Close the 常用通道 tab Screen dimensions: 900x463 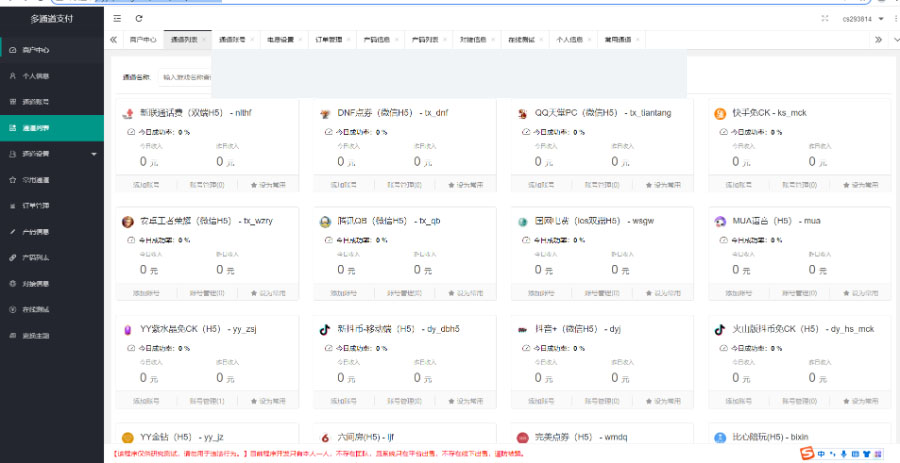tap(638, 40)
